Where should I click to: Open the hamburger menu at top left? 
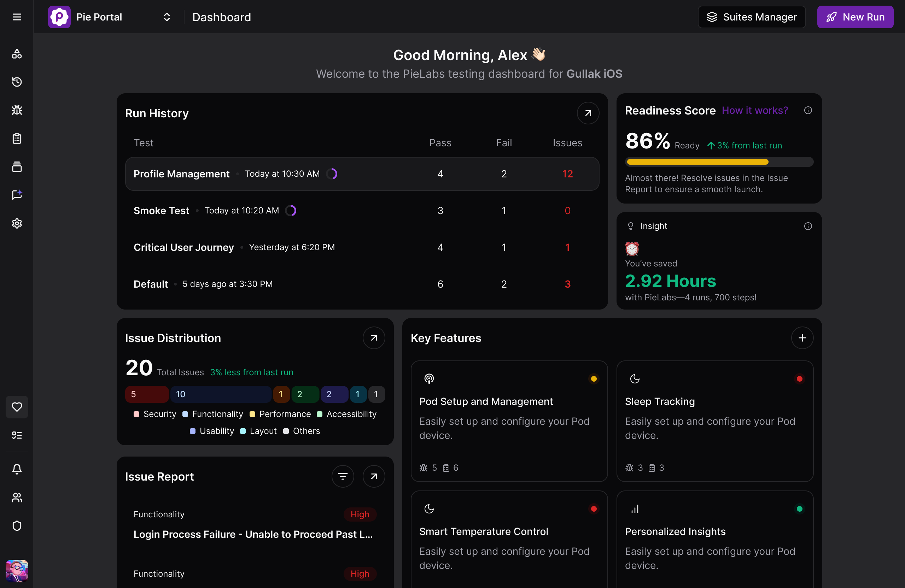tap(17, 17)
